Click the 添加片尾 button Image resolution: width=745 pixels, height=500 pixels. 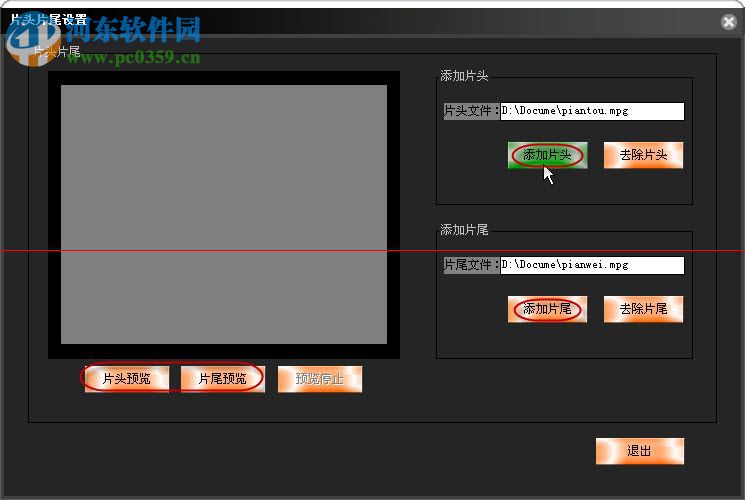(x=547, y=309)
